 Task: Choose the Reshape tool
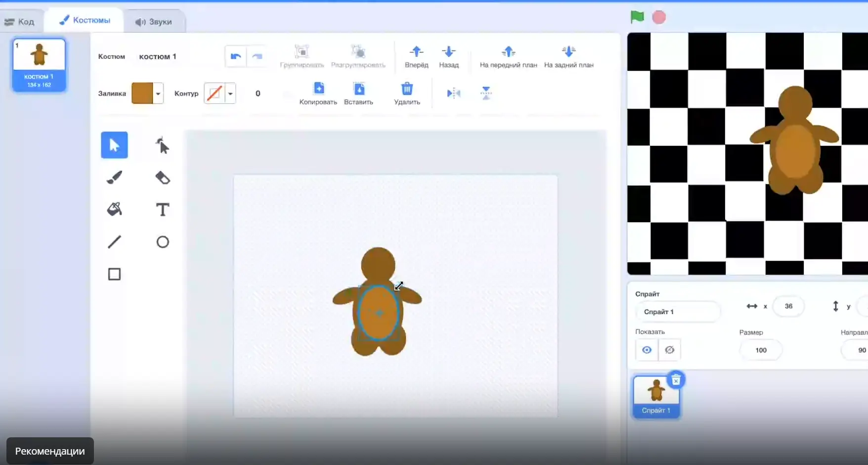pyautogui.click(x=163, y=145)
